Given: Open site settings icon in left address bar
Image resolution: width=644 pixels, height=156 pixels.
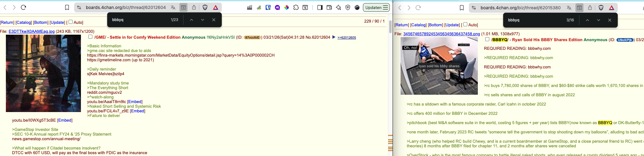Looking at the screenshot, I should (79, 7).
